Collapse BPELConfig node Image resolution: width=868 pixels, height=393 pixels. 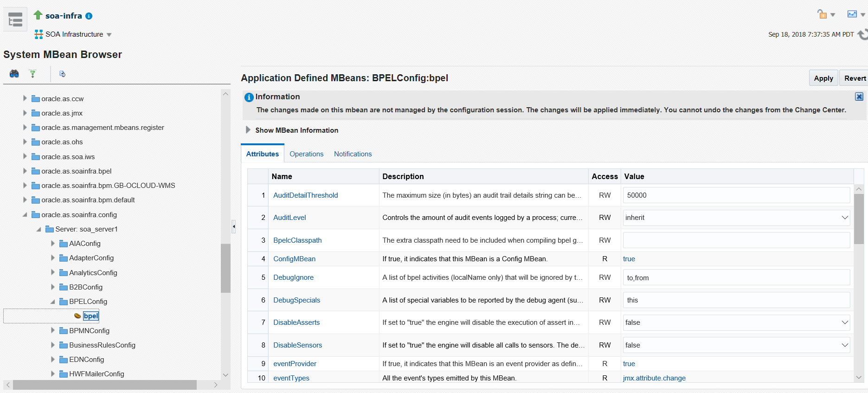click(53, 302)
